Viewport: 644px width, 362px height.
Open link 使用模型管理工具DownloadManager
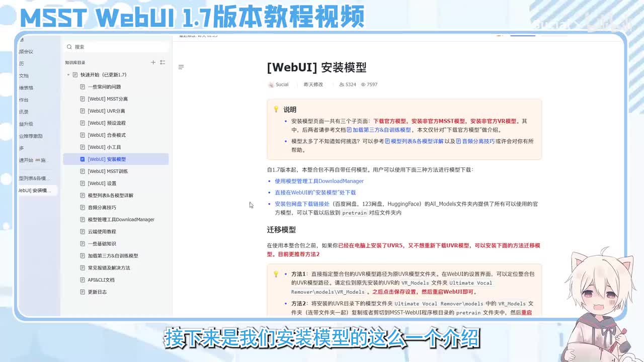319,181
